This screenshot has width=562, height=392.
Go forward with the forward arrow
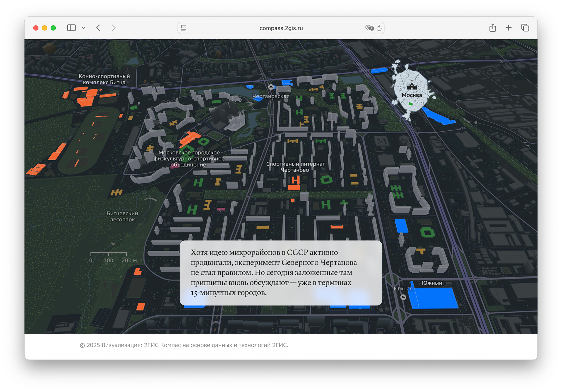pyautogui.click(x=114, y=28)
